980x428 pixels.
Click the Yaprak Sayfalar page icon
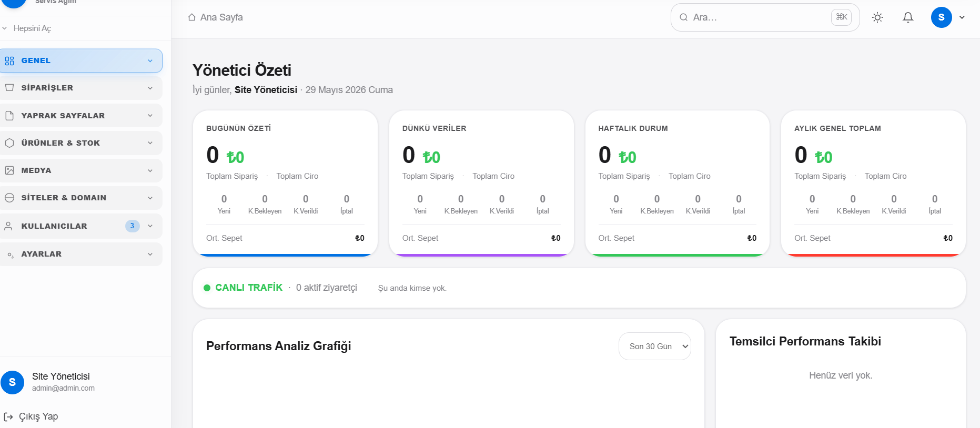coord(9,116)
